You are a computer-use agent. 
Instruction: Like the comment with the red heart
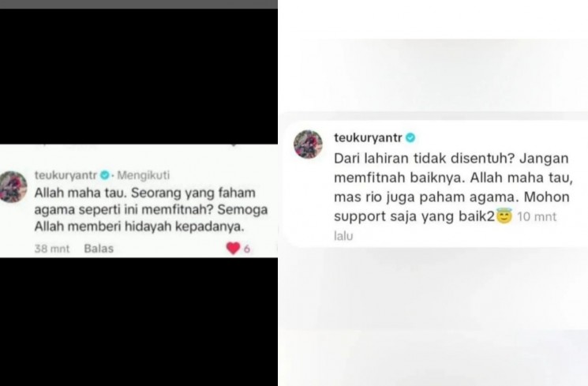coord(233,248)
